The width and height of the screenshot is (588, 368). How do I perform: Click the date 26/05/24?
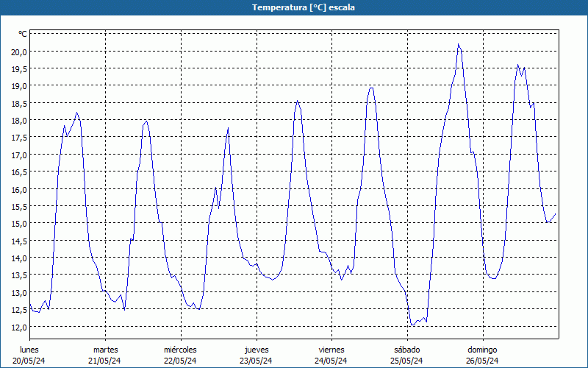482,361
